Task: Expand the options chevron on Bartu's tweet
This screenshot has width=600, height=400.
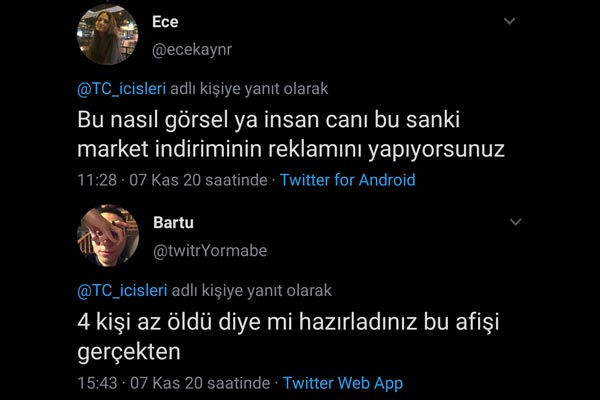Action: coord(515,222)
